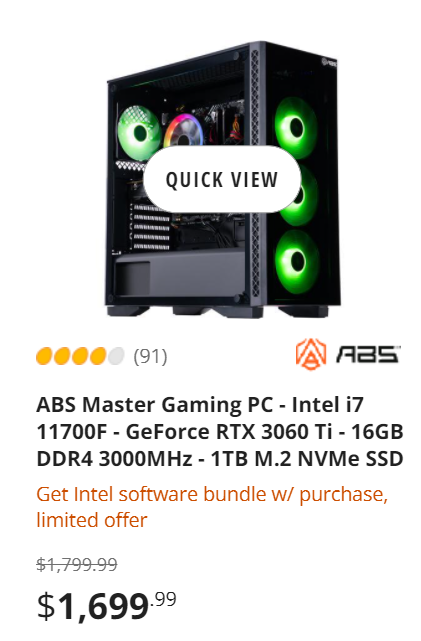The image size is (421, 641).
Task: Click the orange ABS brand logo emblem
Action: 311,354
